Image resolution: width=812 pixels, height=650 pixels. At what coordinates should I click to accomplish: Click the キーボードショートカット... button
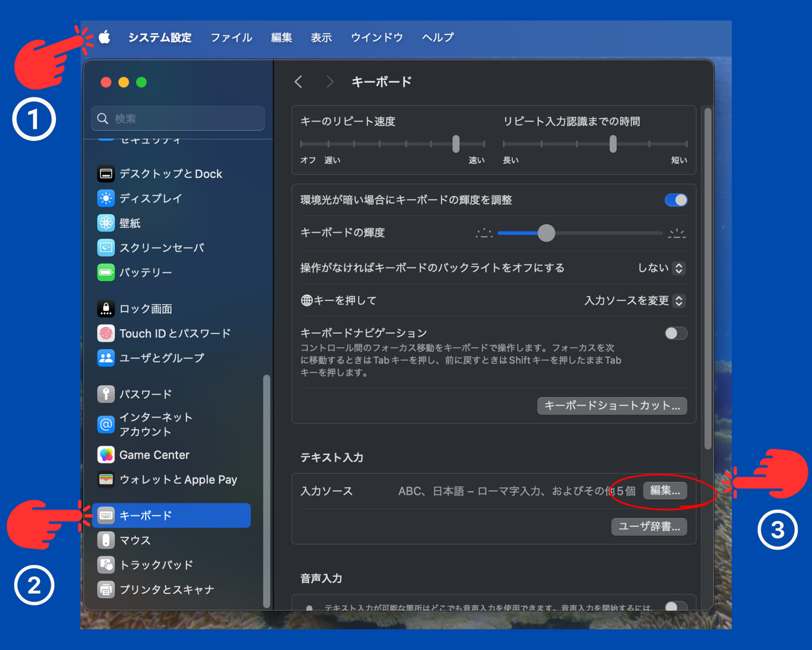(612, 406)
